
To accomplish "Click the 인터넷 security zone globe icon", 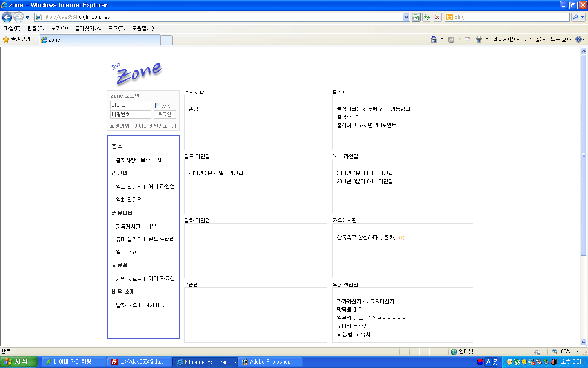I will (x=454, y=352).
